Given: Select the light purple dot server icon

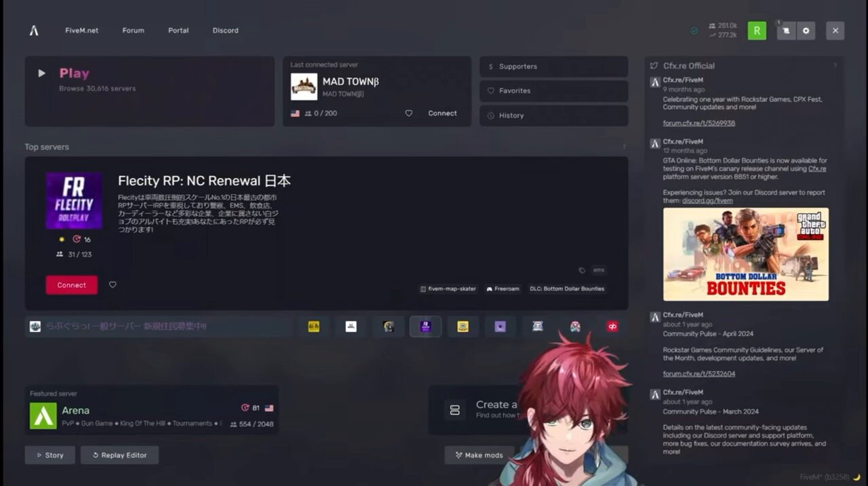Looking at the screenshot, I should [x=500, y=326].
